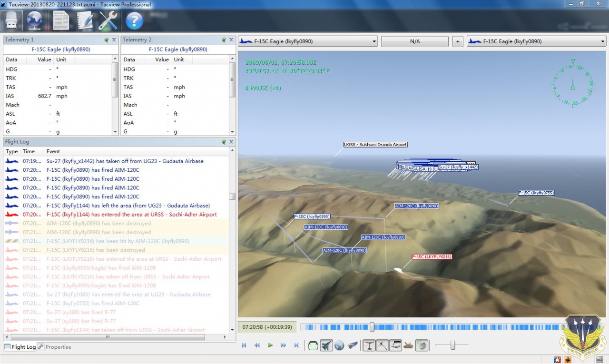Toggle the aircraft name labels display
Viewport: 609px width, 364px height.
pos(395,345)
